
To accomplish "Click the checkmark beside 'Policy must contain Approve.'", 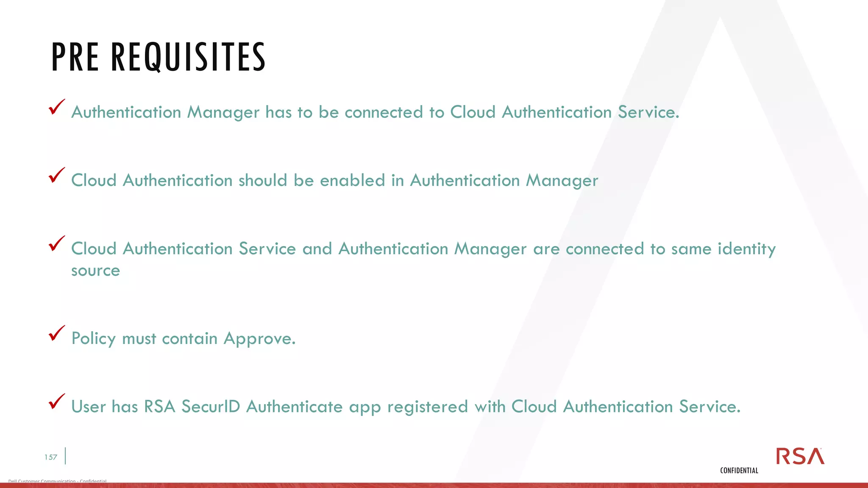I will point(57,333).
